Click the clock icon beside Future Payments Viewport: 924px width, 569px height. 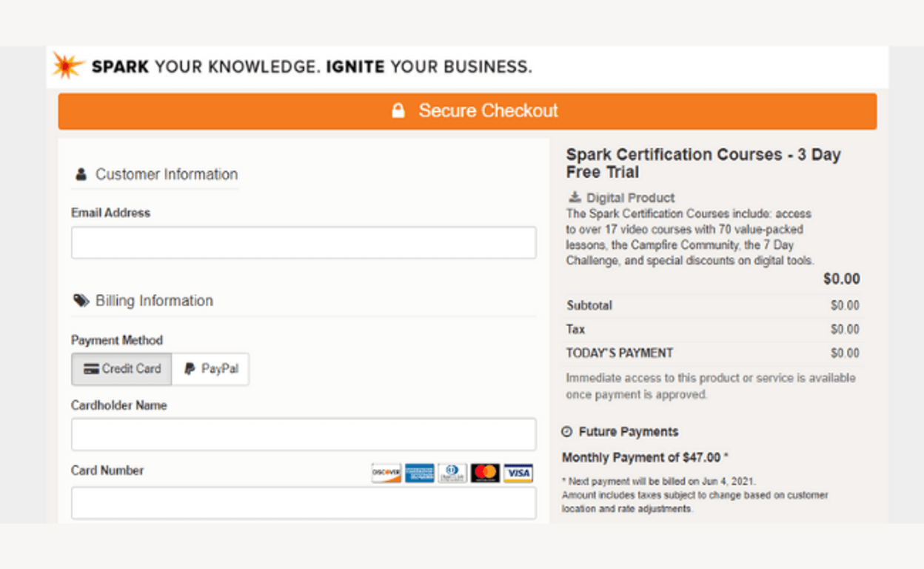click(567, 432)
